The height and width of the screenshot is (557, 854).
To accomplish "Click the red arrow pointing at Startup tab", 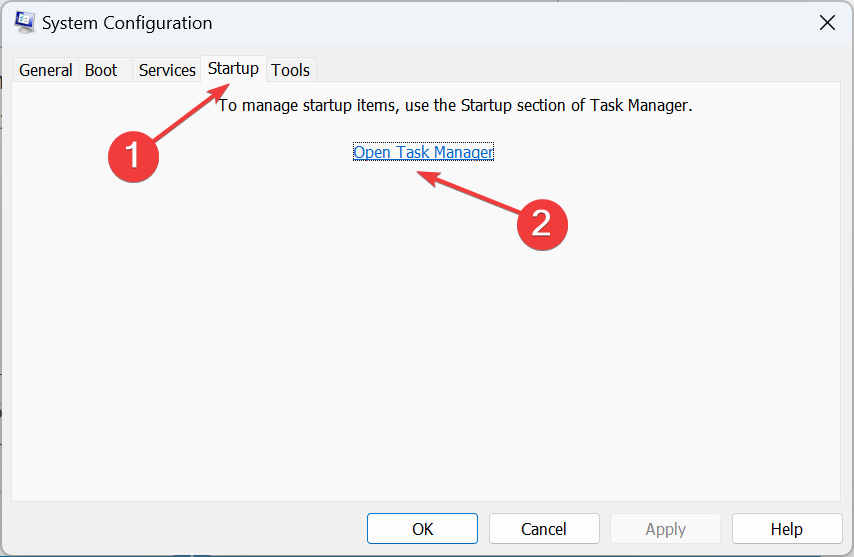I will [x=191, y=112].
